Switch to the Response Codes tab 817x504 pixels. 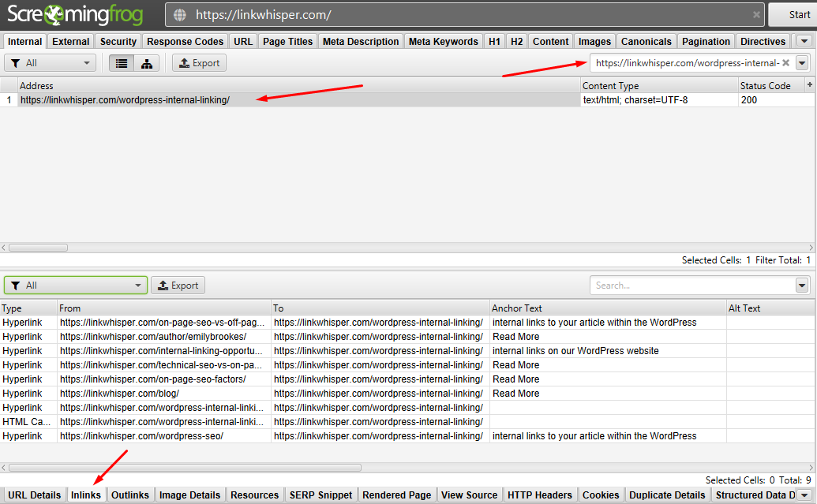coord(185,41)
